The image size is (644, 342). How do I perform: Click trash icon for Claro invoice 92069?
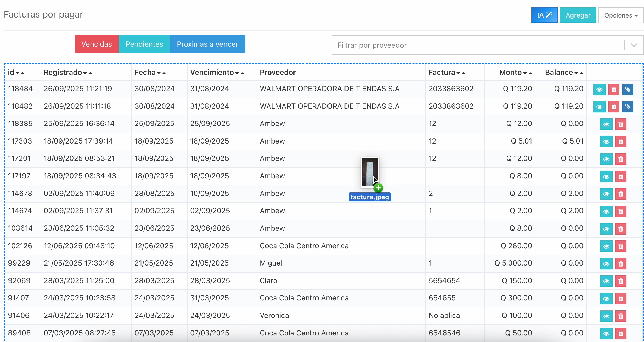621,281
